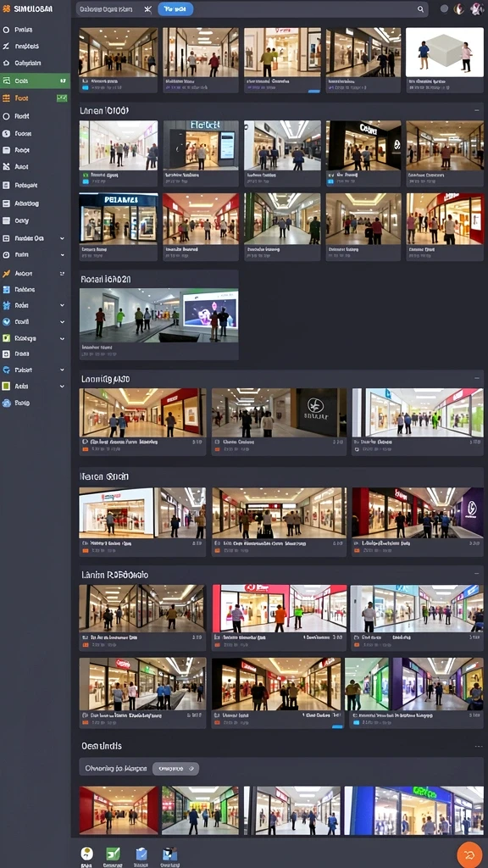Open the gray pill dropdown in the bottom filter bar
The width and height of the screenshot is (488, 868).
175,768
